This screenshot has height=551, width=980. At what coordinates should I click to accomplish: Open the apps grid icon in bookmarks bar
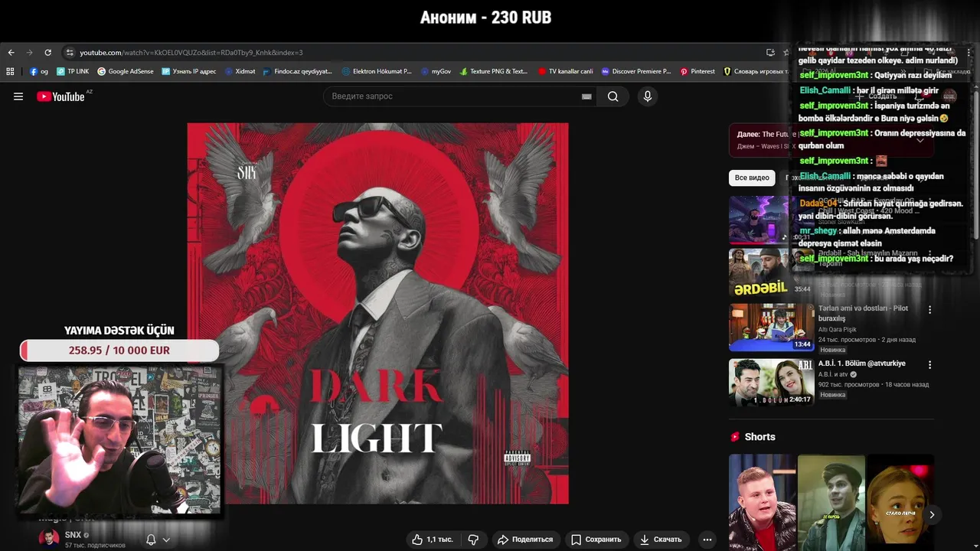tap(10, 71)
